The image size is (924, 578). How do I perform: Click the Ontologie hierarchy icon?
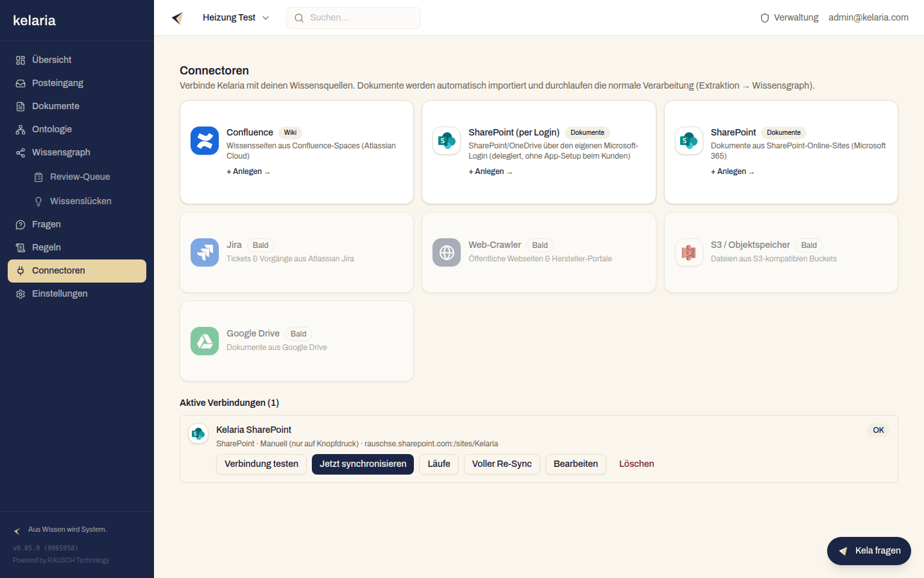click(x=21, y=130)
